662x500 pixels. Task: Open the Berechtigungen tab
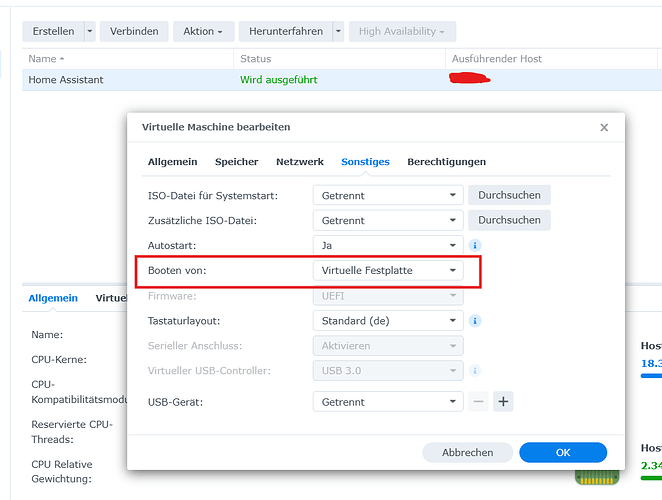coord(446,162)
